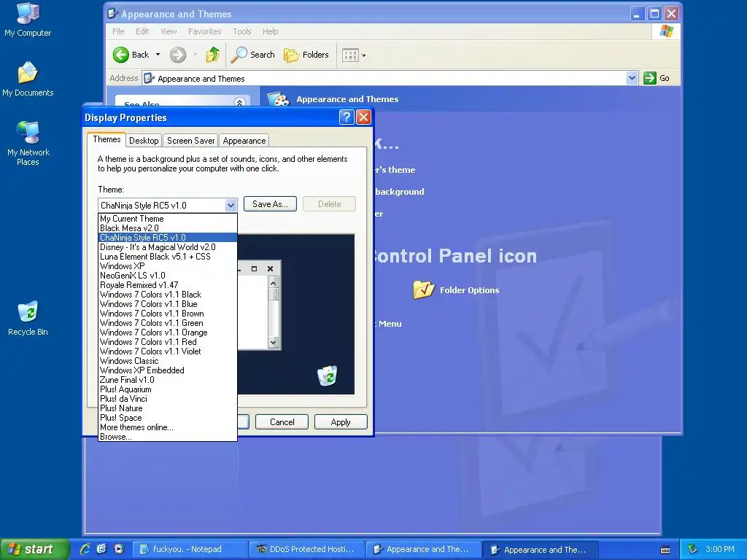Click the preview window scrollbar down arrow
Viewport: 747px width, 560px height.
pos(273,343)
